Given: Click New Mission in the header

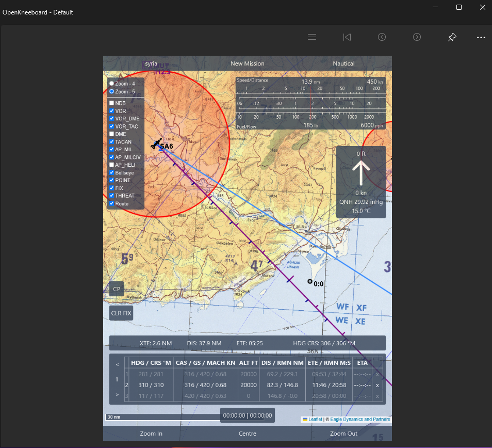Looking at the screenshot, I should pos(247,63).
